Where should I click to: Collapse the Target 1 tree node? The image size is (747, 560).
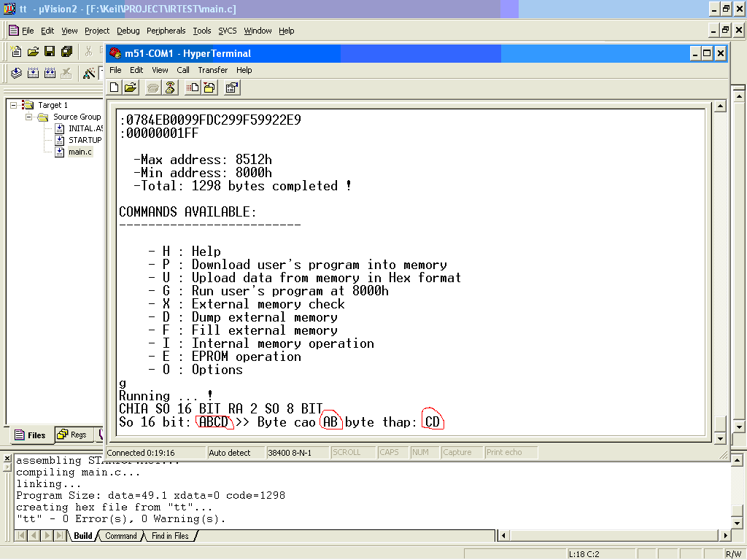[13, 105]
